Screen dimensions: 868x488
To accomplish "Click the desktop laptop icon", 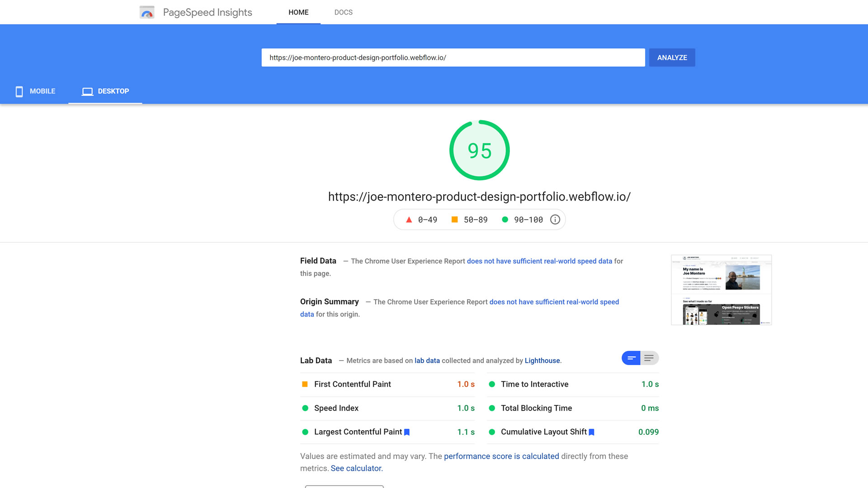I will click(87, 91).
